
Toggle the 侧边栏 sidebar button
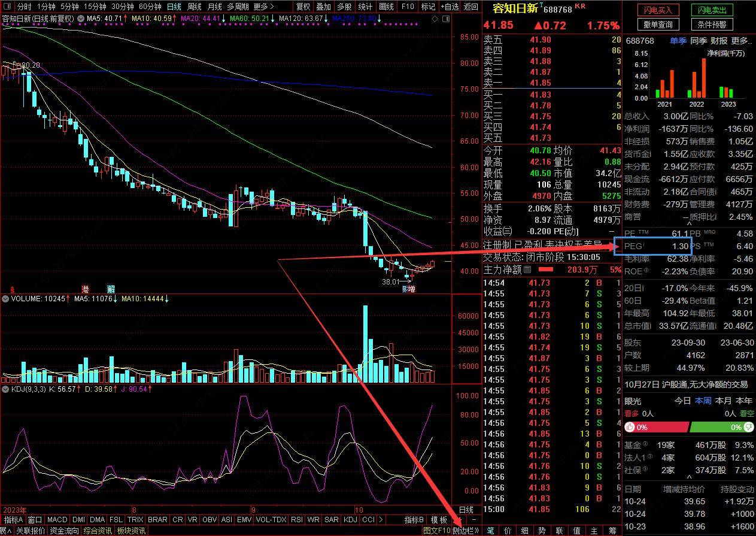pyautogui.click(x=466, y=531)
